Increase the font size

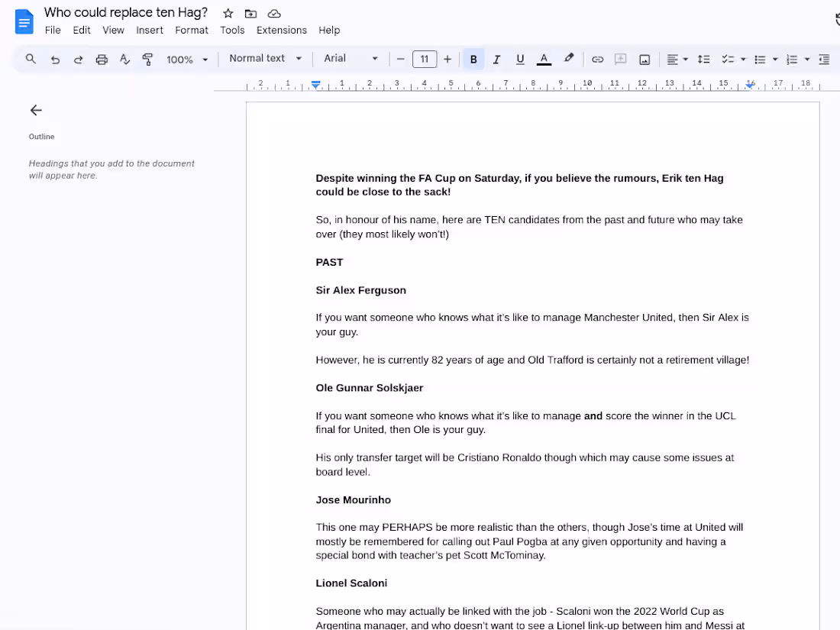[447, 59]
